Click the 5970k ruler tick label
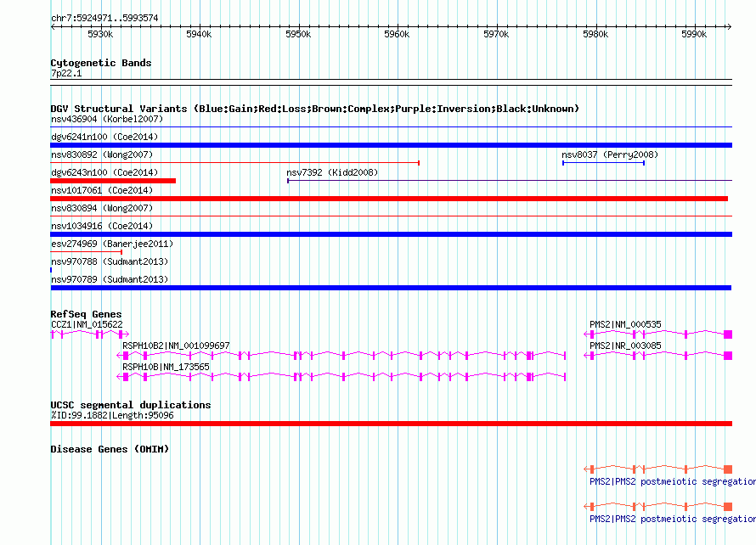Image resolution: width=756 pixels, height=545 pixels. [496, 34]
